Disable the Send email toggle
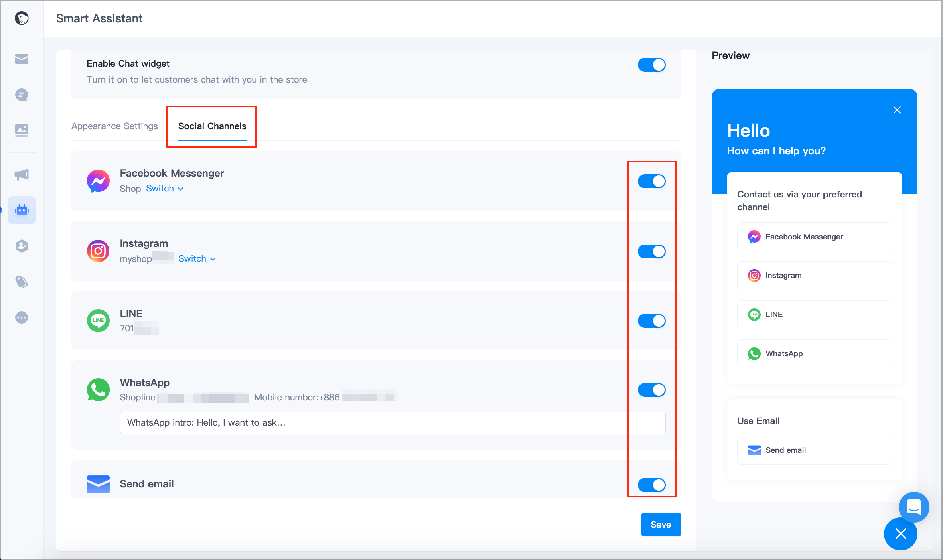Viewport: 943px width, 560px height. click(x=652, y=485)
